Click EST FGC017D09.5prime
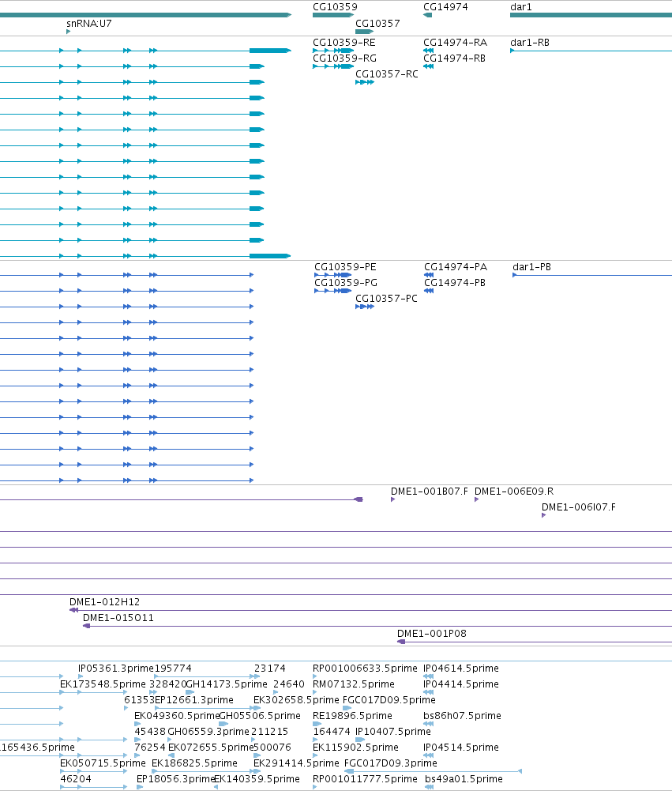Image resolution: width=672 pixels, height=791 pixels. point(389,700)
